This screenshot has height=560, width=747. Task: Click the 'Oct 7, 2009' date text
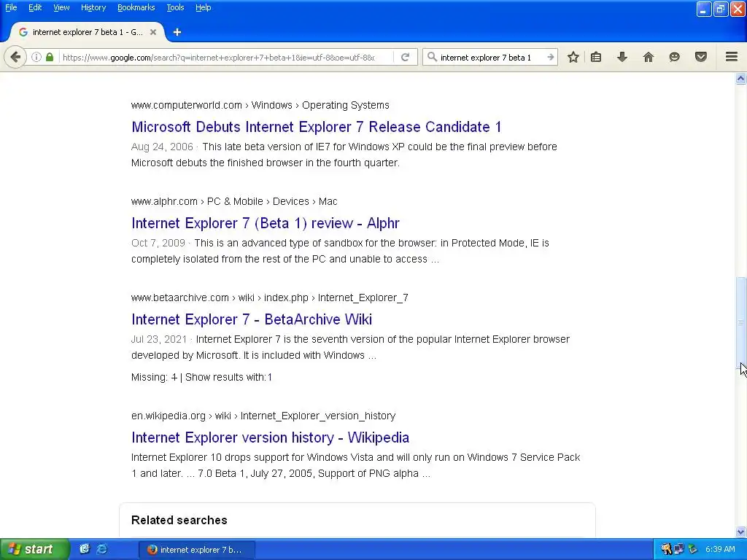158,243
